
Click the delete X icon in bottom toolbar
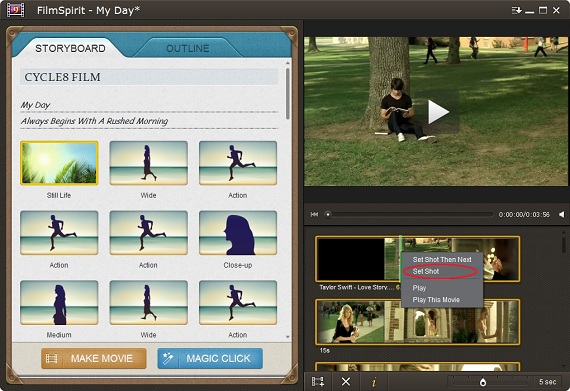click(346, 382)
